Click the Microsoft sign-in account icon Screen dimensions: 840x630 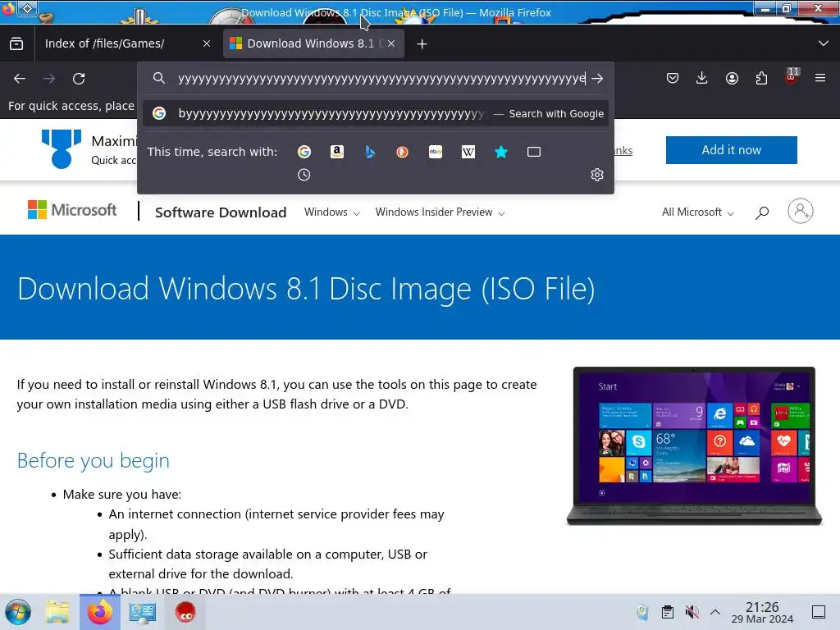pos(801,211)
